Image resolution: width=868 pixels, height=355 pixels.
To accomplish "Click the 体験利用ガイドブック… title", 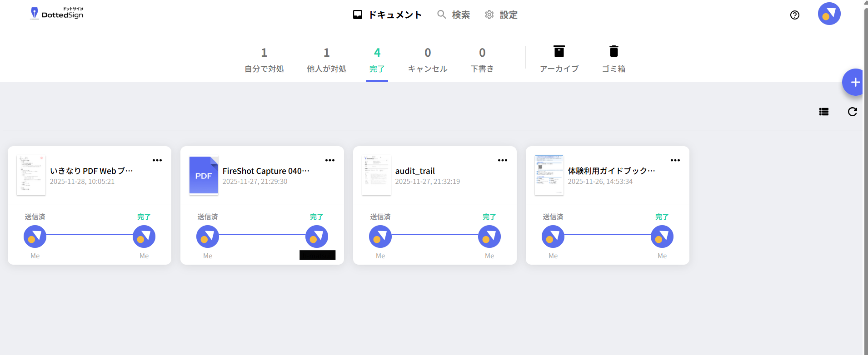I will 611,171.
